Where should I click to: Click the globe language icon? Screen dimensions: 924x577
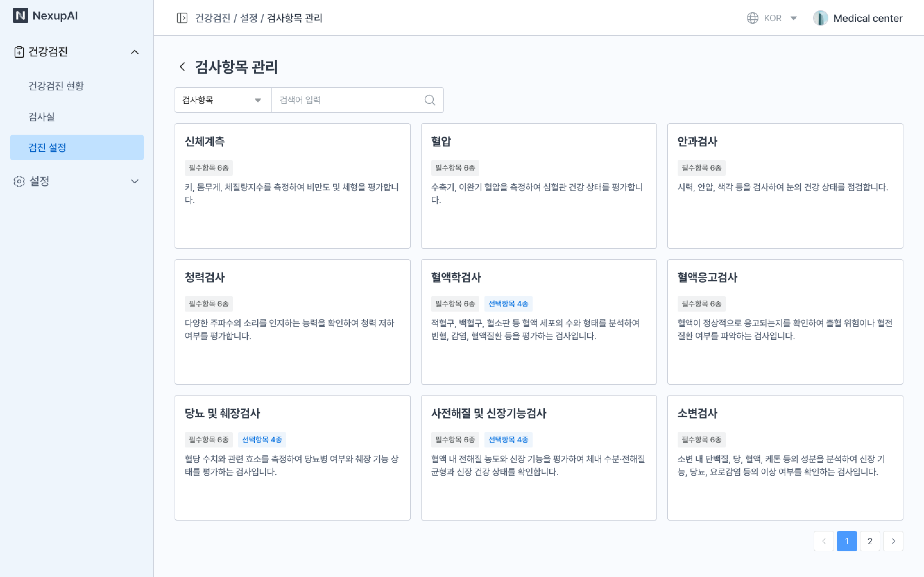(752, 18)
